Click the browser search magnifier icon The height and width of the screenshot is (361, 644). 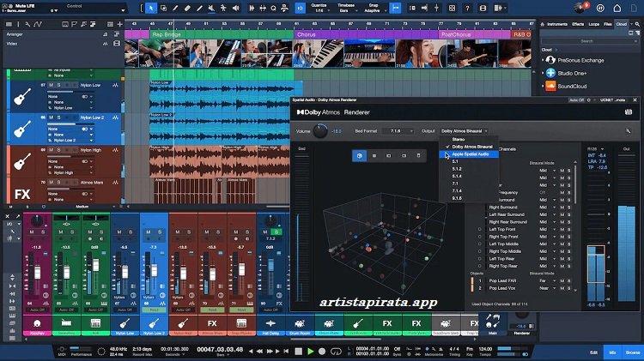(637, 24)
